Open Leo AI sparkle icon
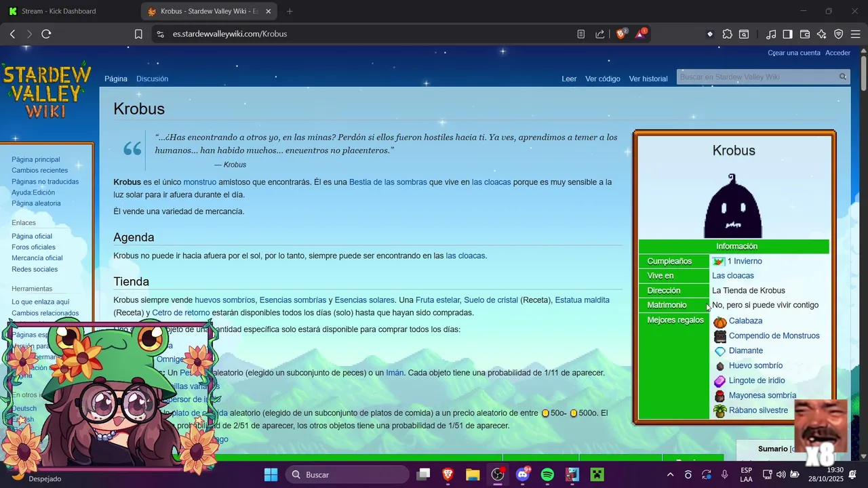This screenshot has height=488, width=868. point(822,34)
